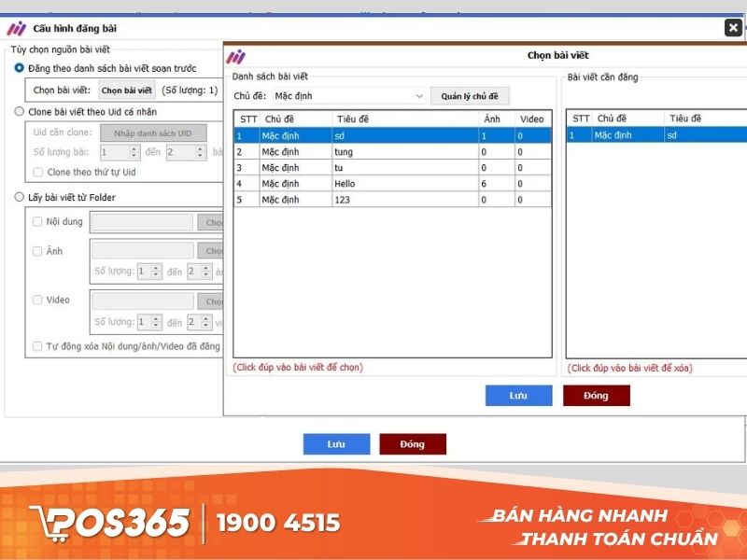Image resolution: width=747 pixels, height=560 pixels.
Task: Select 'Clone bài viết theo Uid cá nhân' option
Action: [x=19, y=111]
